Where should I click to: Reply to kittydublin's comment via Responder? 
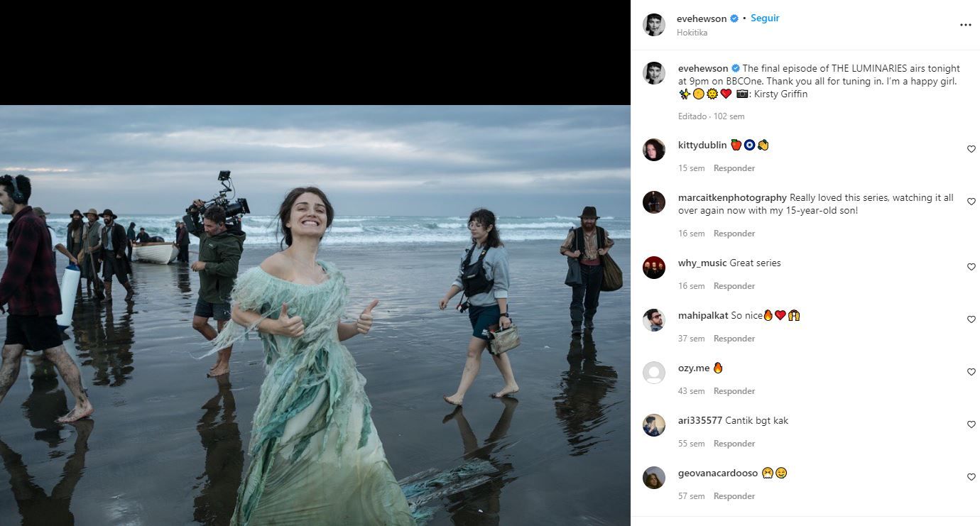734,168
